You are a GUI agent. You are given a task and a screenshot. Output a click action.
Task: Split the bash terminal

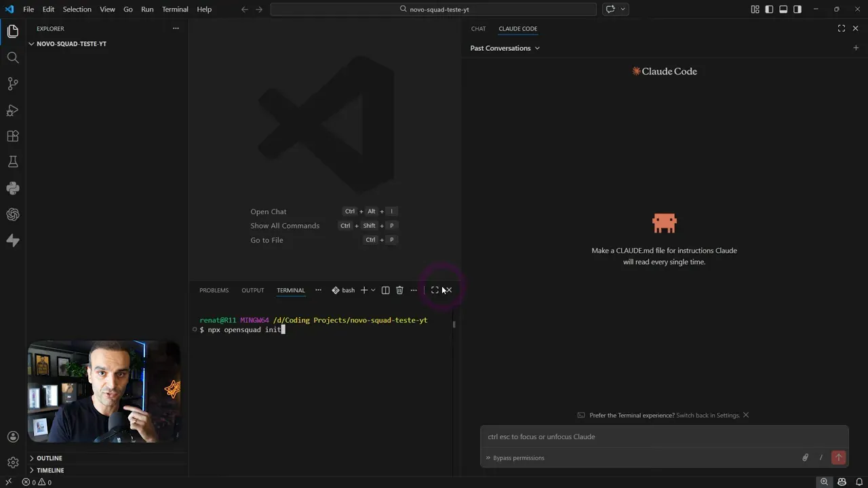coord(385,289)
